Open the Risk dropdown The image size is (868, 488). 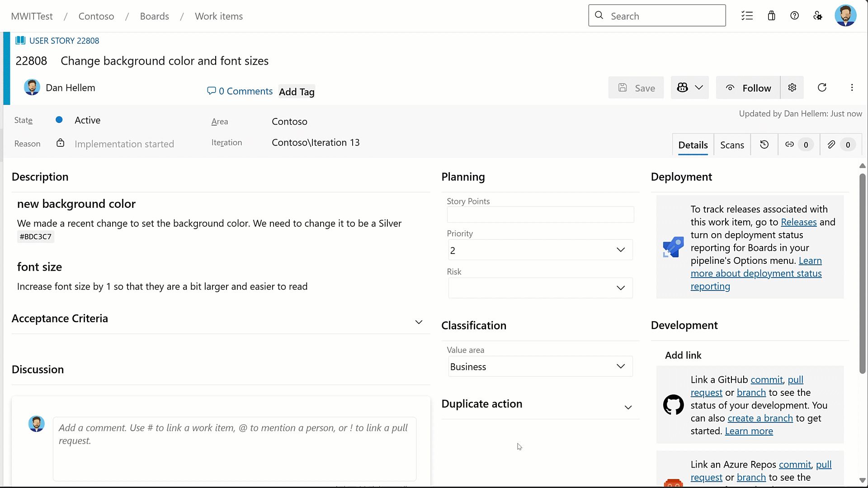coord(540,288)
